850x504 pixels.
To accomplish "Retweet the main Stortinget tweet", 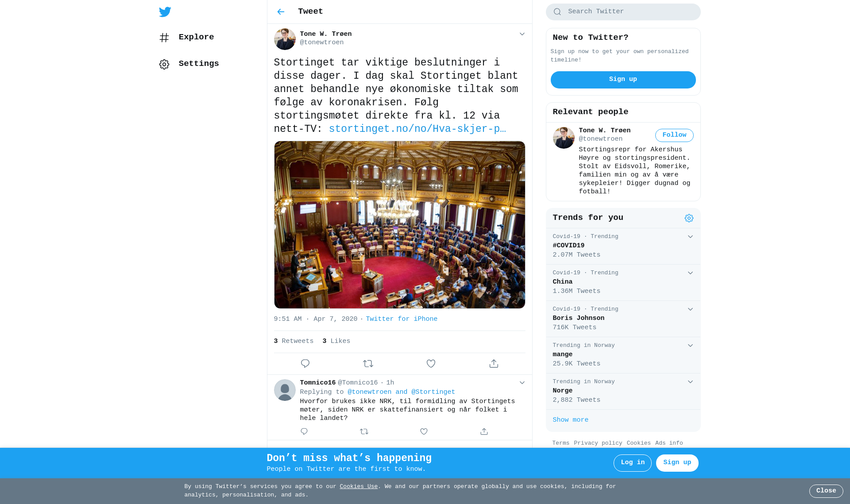I will pyautogui.click(x=368, y=364).
